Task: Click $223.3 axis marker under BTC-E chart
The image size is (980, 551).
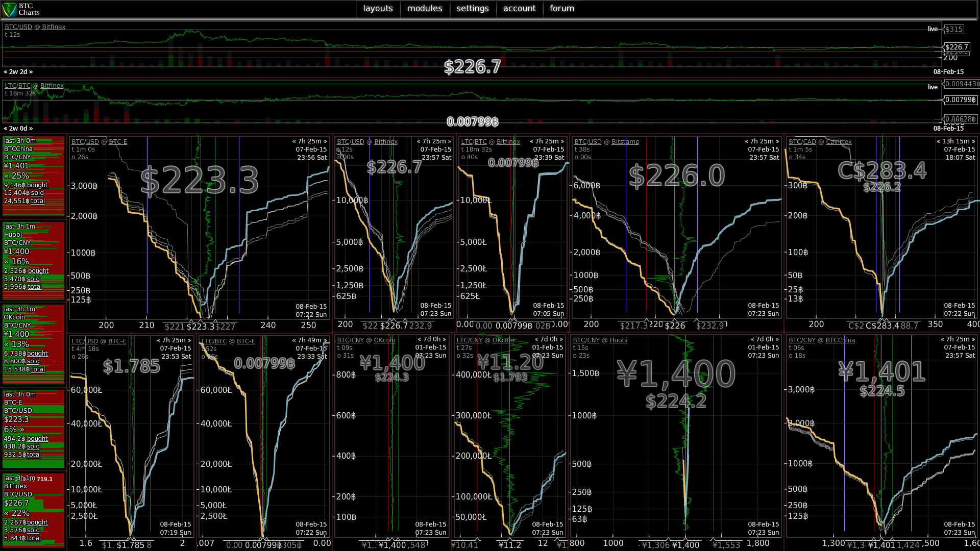Action: (201, 327)
